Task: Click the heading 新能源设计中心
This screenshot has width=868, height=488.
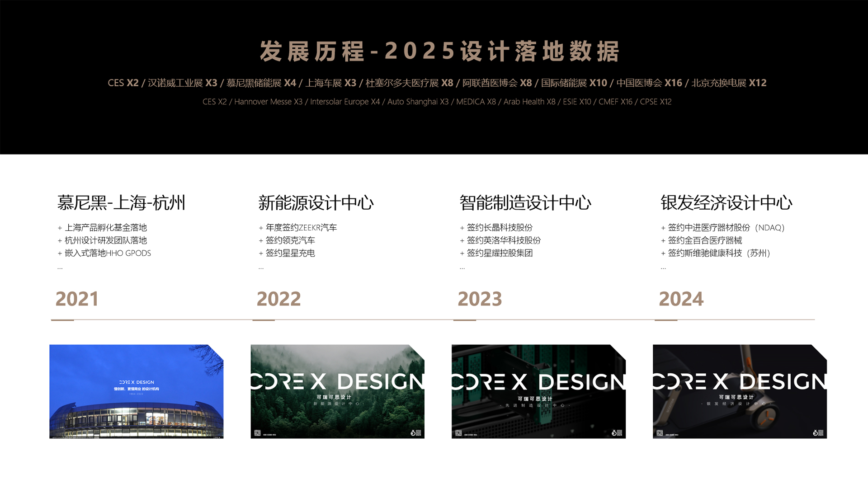Action: tap(316, 202)
